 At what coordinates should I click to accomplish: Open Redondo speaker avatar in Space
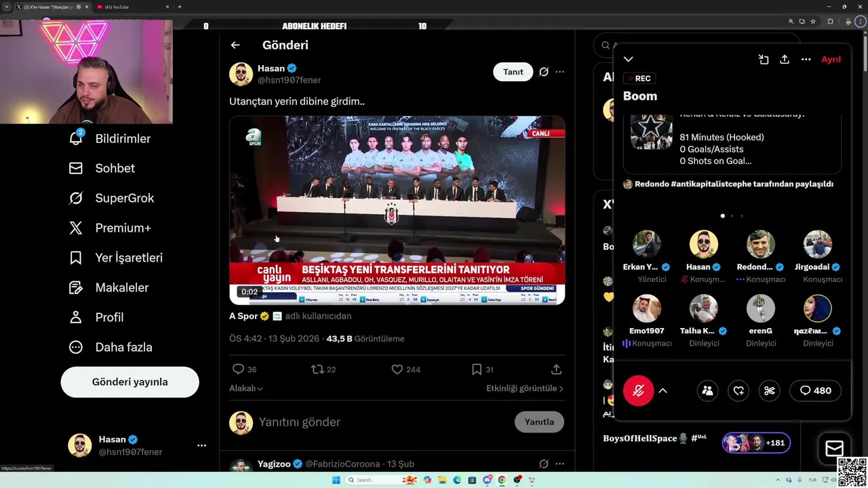pyautogui.click(x=760, y=245)
